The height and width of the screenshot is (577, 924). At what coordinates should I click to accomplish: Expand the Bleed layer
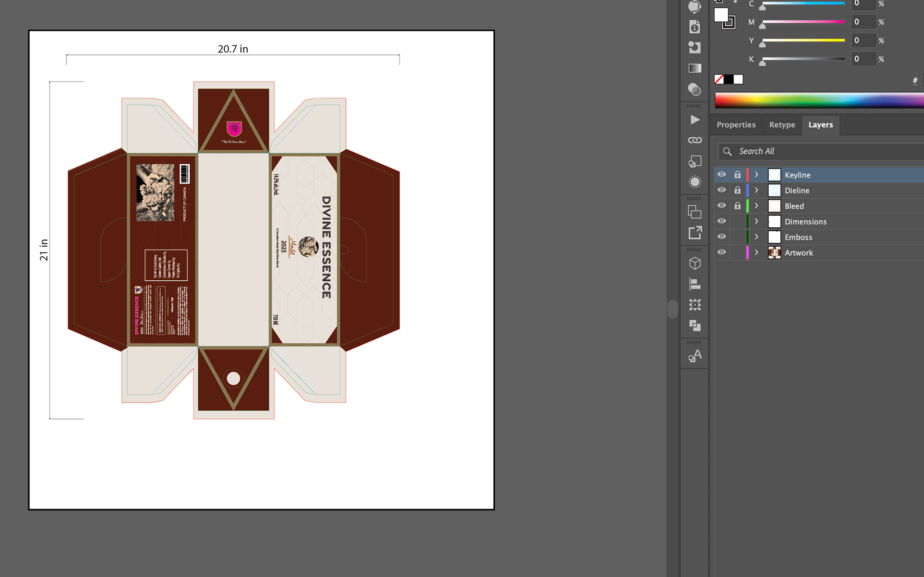click(x=757, y=206)
